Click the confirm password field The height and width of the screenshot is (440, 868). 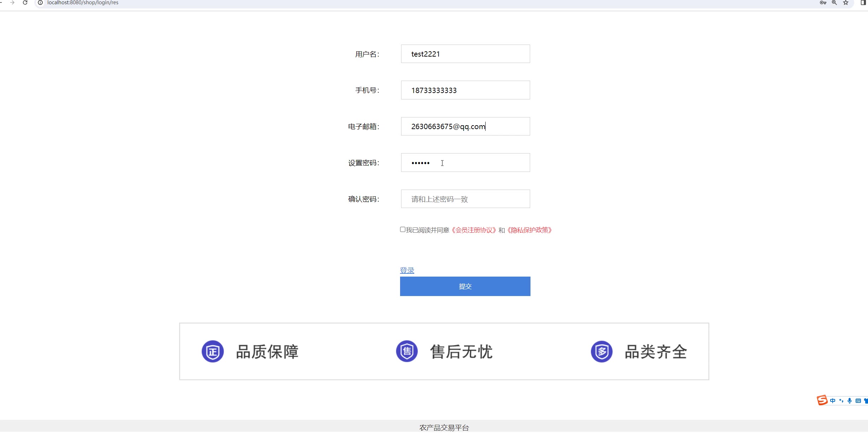point(465,199)
